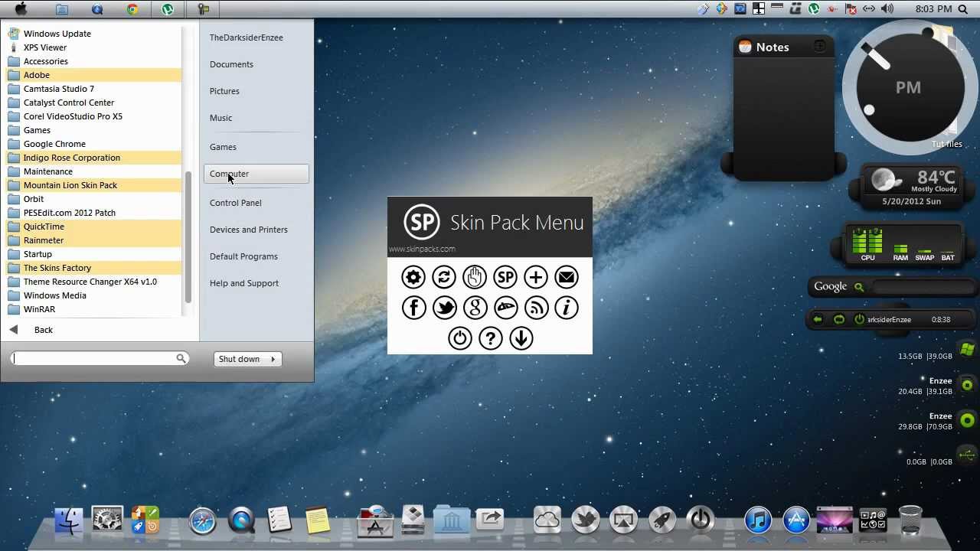This screenshot has width=980, height=551.
Task: Open QuickTime player icon in the dock
Action: pyautogui.click(x=242, y=521)
